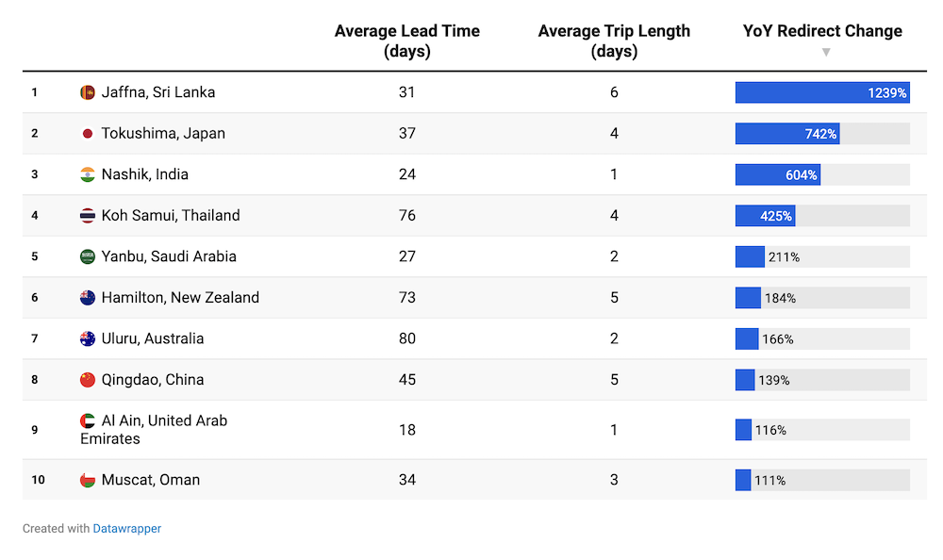Click the Japan flag icon

click(x=88, y=134)
